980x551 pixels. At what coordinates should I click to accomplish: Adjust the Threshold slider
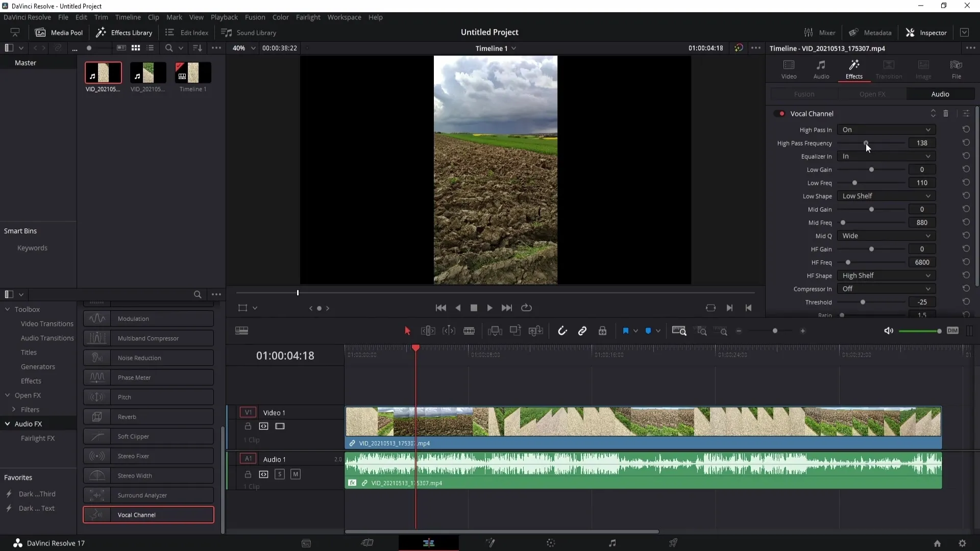pos(863,302)
